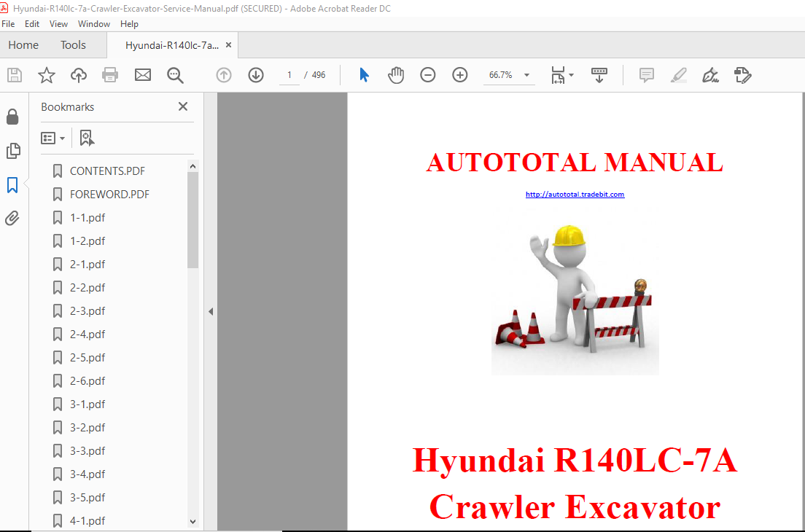Open the Attachments paperclip panel
This screenshot has width=805, height=532.
tap(12, 219)
